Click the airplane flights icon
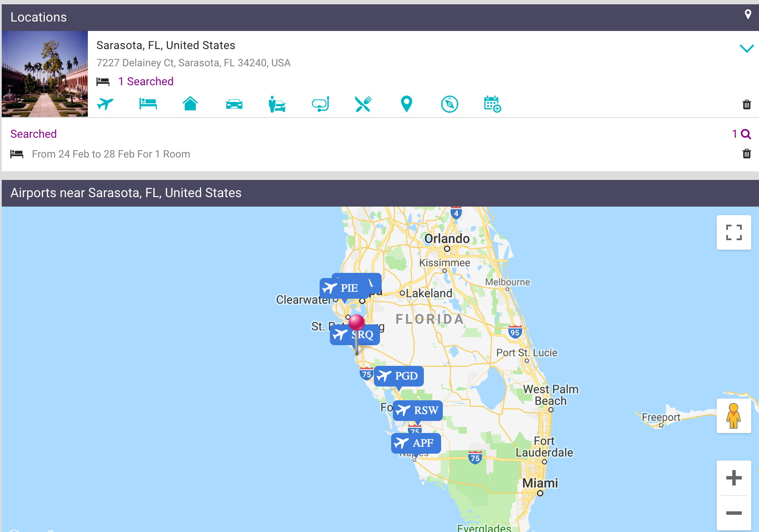This screenshot has width=759, height=532. click(105, 104)
